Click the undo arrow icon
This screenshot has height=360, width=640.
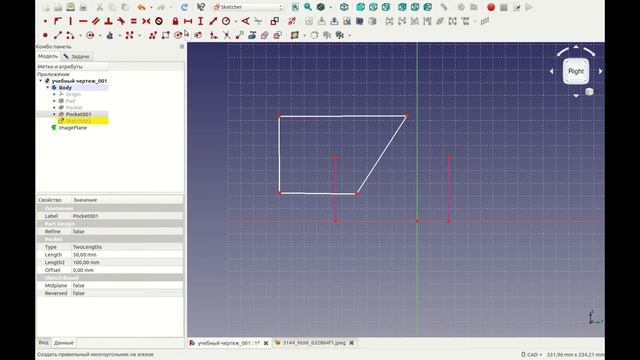coord(141,7)
